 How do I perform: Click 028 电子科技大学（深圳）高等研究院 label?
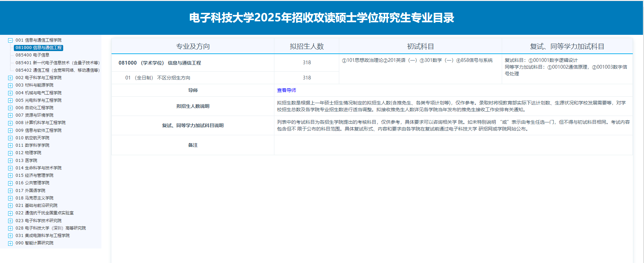click(51, 228)
